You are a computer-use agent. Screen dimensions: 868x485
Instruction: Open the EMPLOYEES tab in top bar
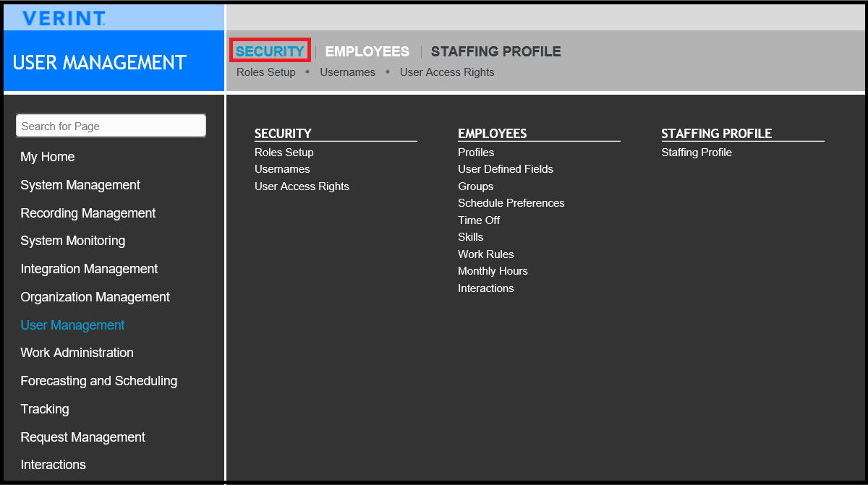click(x=367, y=51)
